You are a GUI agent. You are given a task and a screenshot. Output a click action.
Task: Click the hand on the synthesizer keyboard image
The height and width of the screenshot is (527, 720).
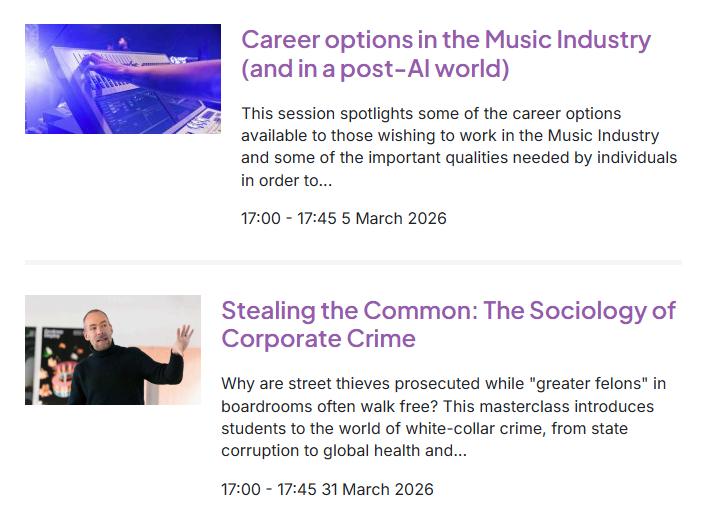point(100,64)
